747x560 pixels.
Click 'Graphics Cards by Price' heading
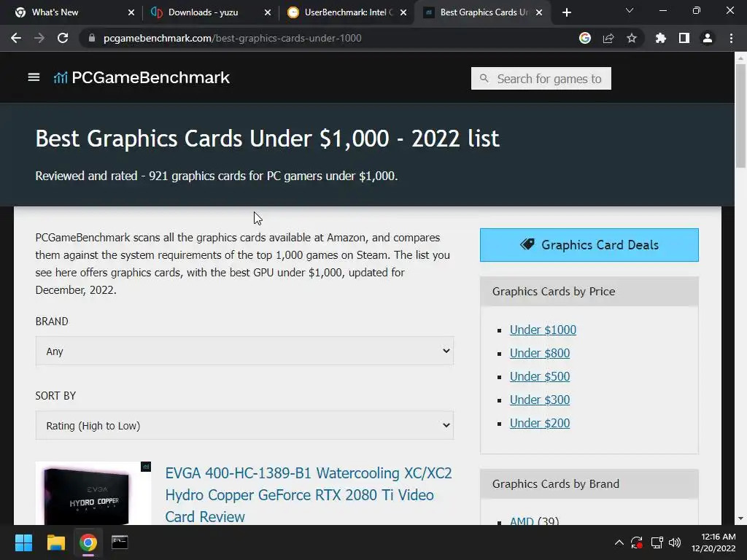(554, 292)
